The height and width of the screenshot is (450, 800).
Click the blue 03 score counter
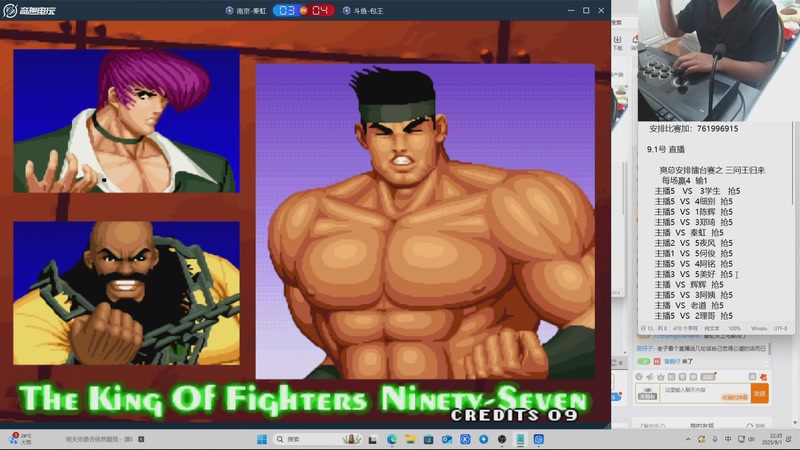pyautogui.click(x=286, y=11)
